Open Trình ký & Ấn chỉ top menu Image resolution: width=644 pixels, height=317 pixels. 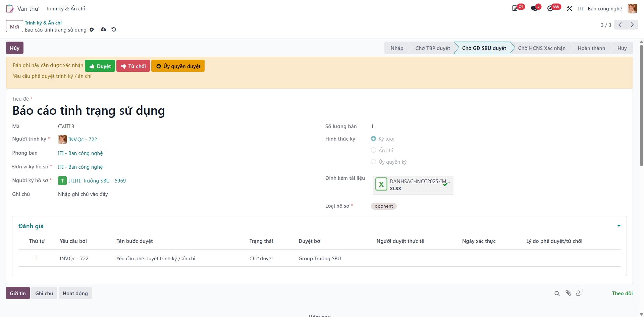tap(65, 9)
